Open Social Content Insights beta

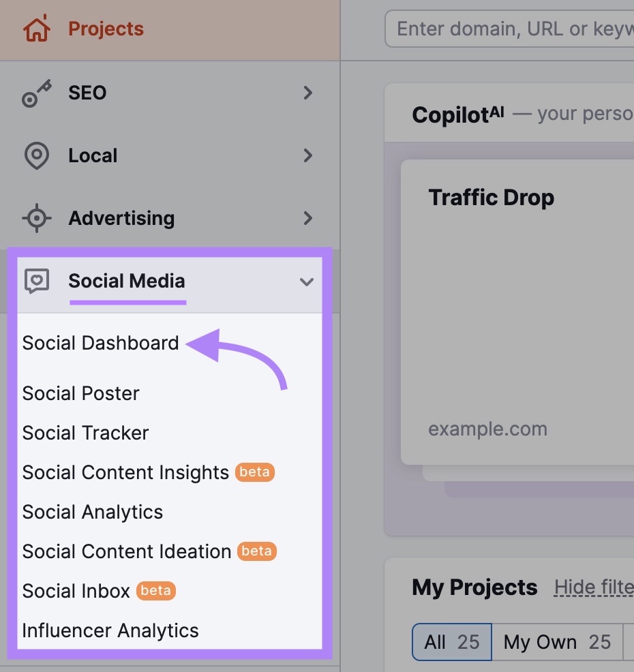click(125, 472)
